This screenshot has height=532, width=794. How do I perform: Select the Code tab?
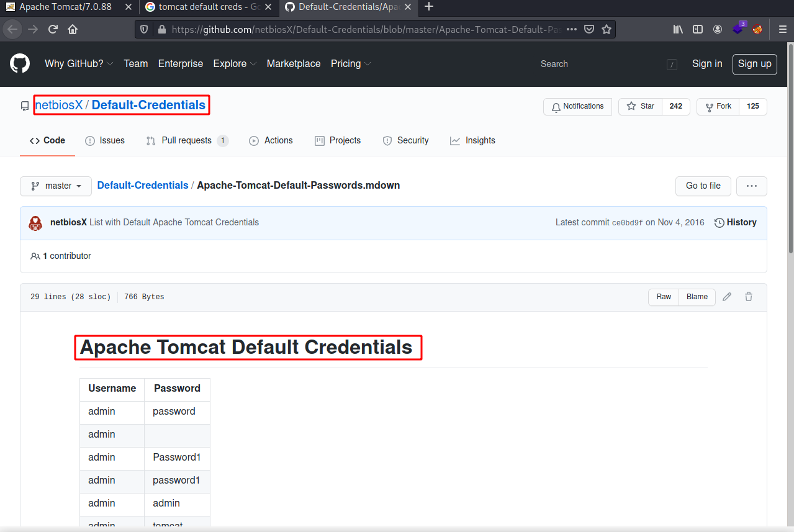[47, 140]
